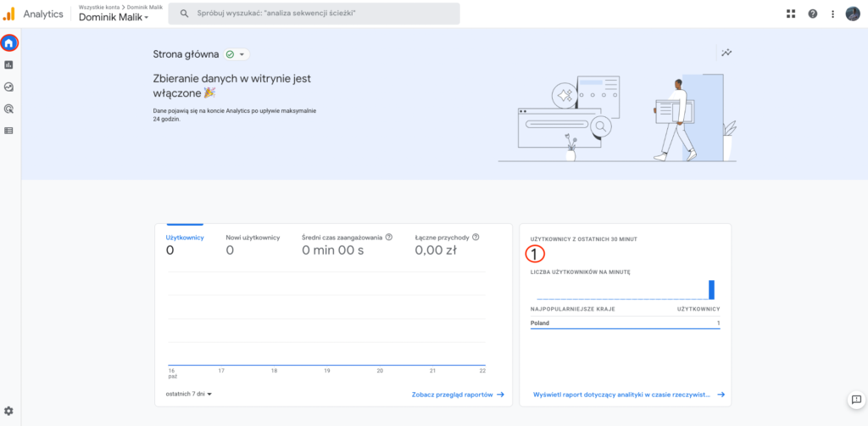Open the Help question mark icon
This screenshot has width=868, height=426.
tap(813, 14)
